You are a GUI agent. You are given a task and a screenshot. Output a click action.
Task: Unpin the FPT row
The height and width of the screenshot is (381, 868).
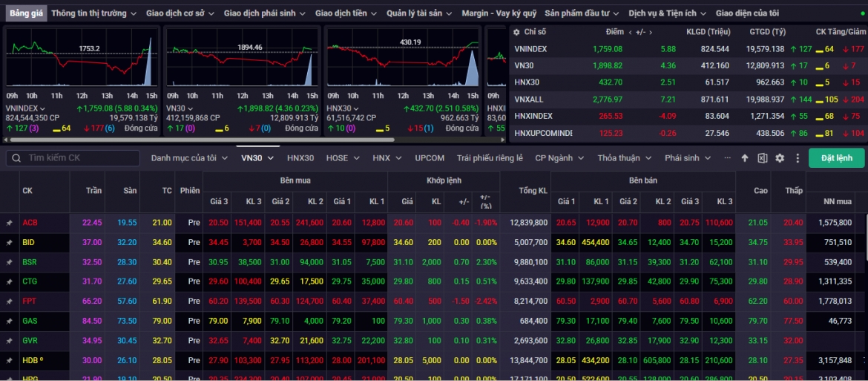[9, 302]
